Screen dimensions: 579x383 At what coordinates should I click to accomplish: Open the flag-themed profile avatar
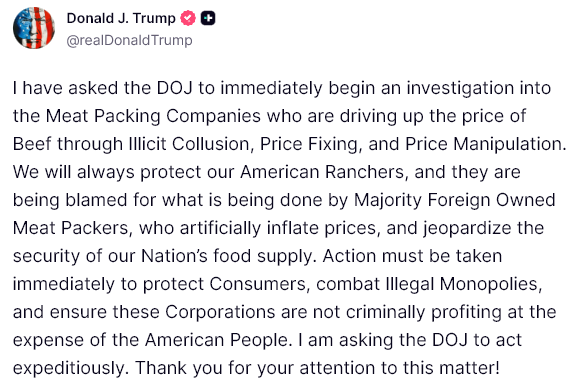pos(34,28)
